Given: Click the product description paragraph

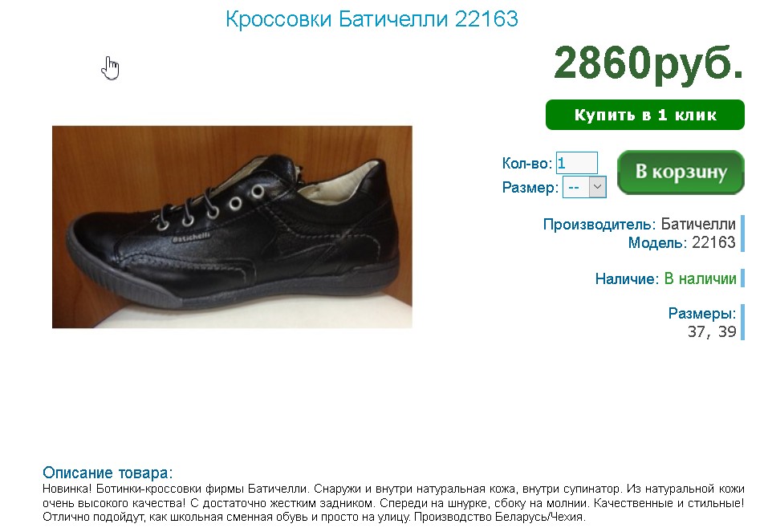Looking at the screenshot, I should tap(393, 502).
